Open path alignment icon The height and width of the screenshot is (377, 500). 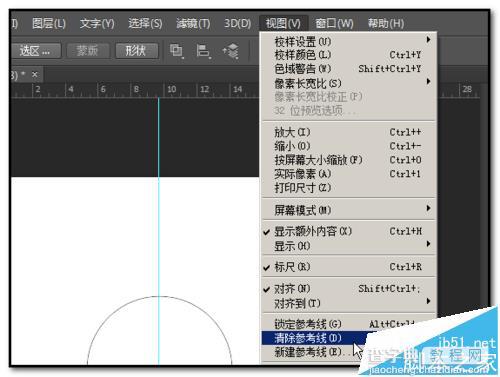pos(203,51)
